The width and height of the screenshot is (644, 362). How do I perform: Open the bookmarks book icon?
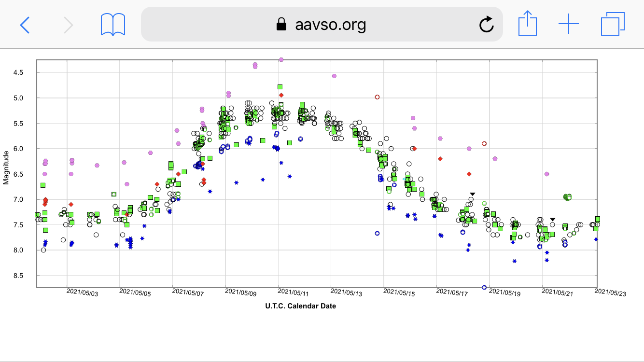tap(113, 24)
